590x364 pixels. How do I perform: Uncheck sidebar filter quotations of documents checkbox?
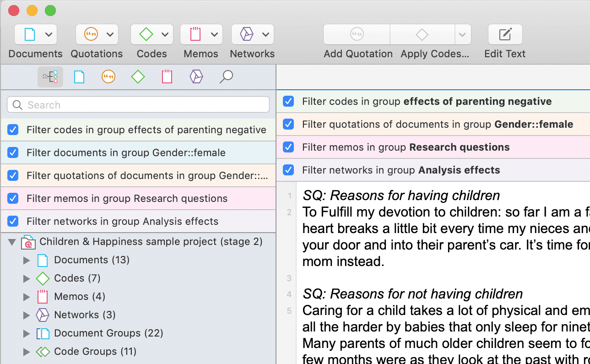[13, 176]
